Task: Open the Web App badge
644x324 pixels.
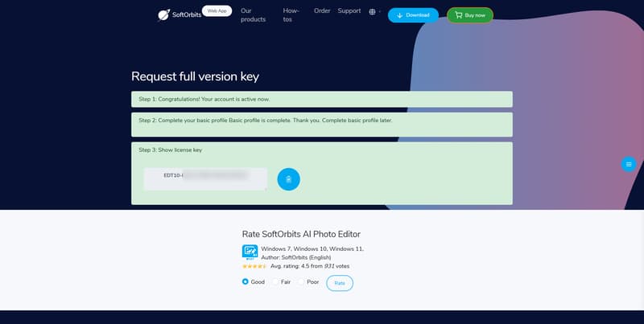Action: click(217, 11)
